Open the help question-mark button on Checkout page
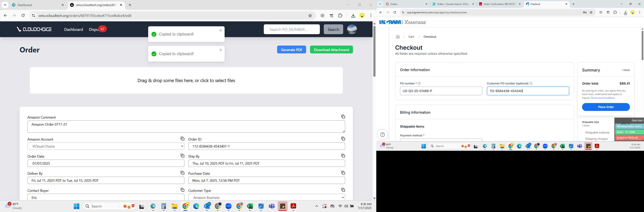Image resolution: width=644 pixels, height=212 pixels. pos(382,135)
